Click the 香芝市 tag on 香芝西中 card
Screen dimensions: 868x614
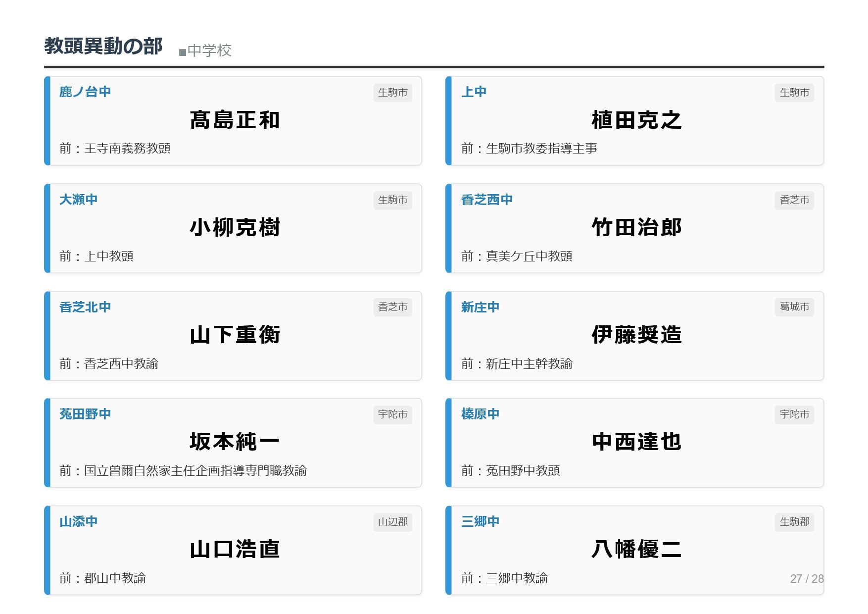click(x=794, y=200)
